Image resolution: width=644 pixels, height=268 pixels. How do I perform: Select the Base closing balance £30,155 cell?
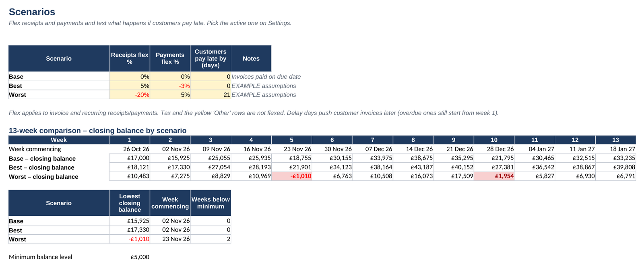coord(332,158)
